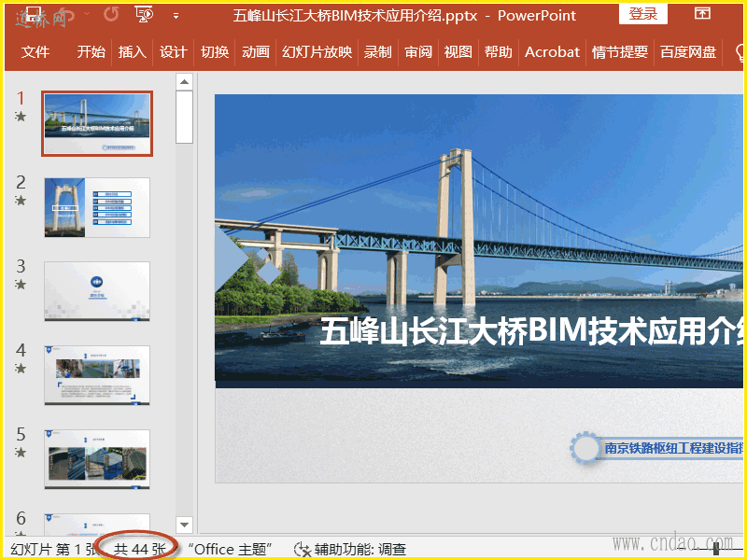Select slide 4 thumbnail in panel

(97, 375)
